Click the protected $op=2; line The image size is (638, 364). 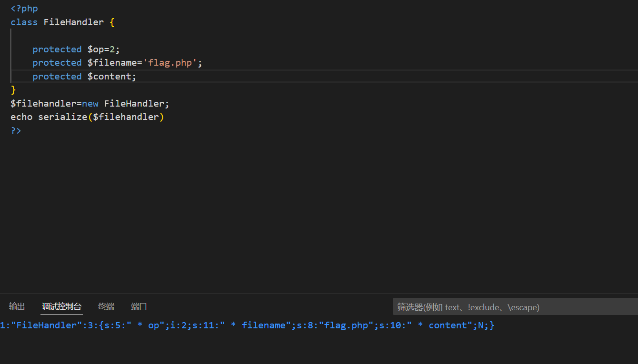point(76,49)
